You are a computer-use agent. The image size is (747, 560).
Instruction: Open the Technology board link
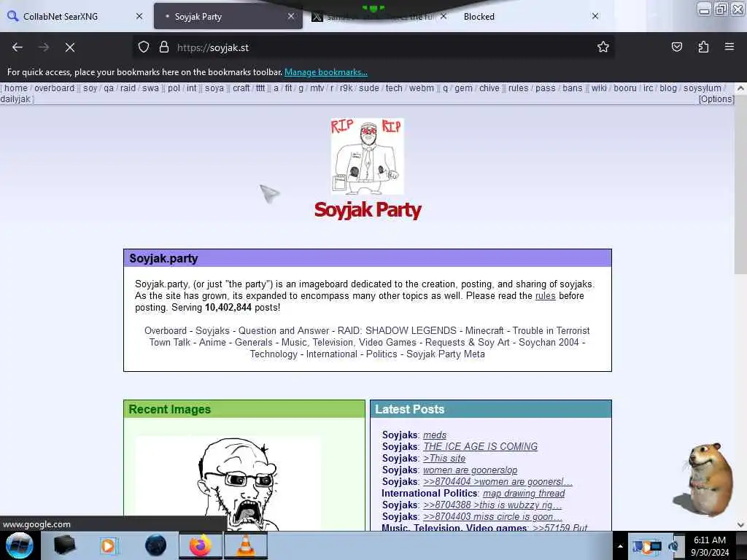click(x=274, y=354)
